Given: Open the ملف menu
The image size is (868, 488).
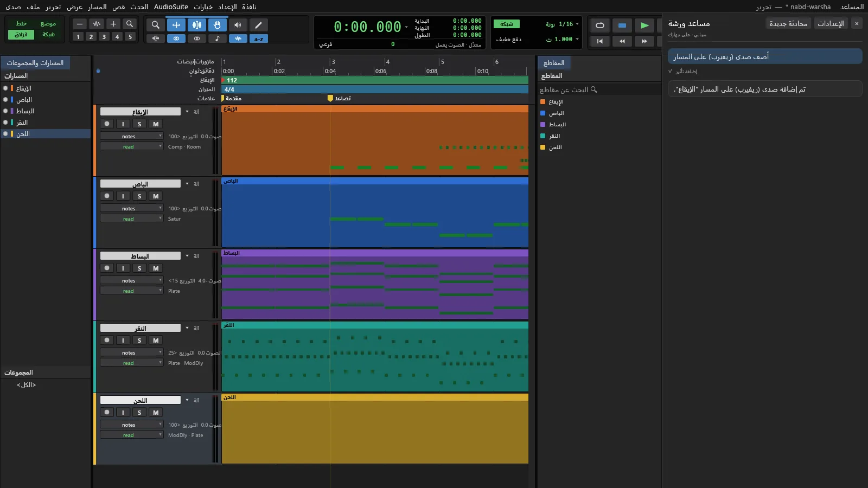Looking at the screenshot, I should [33, 7].
